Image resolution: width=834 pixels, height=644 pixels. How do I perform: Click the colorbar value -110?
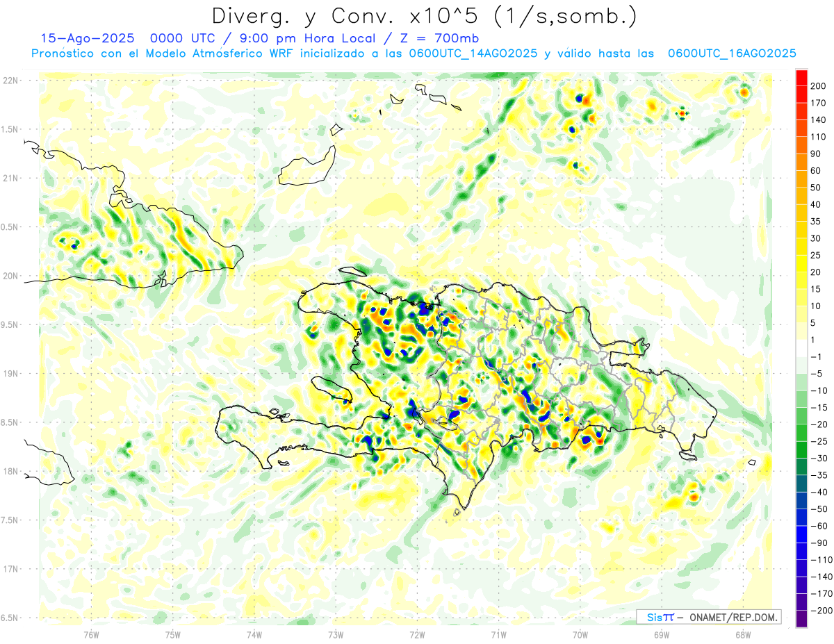(x=821, y=560)
